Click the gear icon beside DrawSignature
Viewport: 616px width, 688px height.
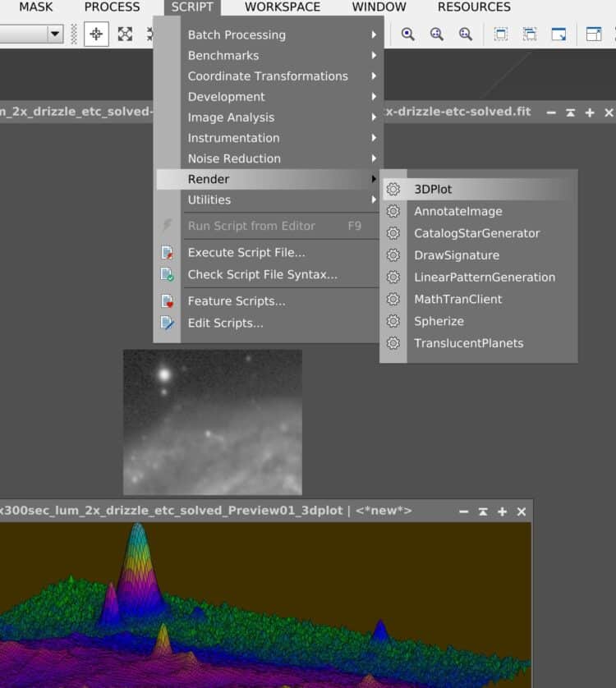[393, 255]
